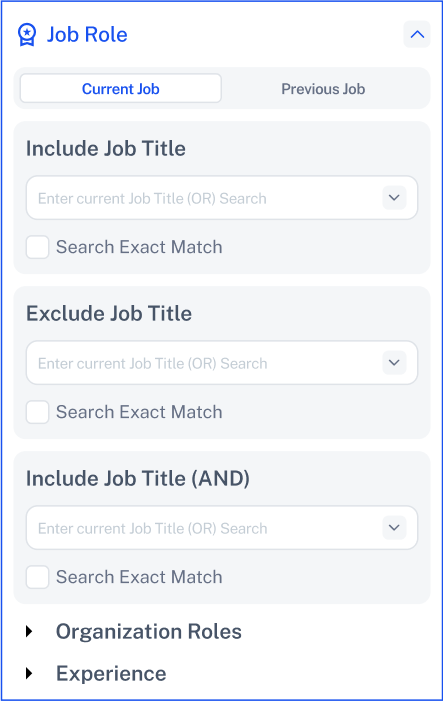The width and height of the screenshot is (443, 701).
Task: Click the Include Job Title (AND) heading
Action: point(138,478)
